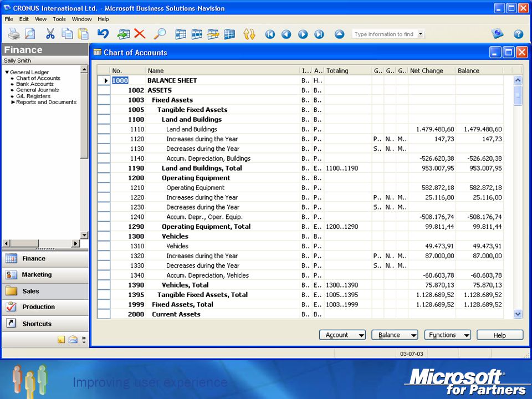Viewport: 532px width, 399px height.
Task: Select G/L Registers in the tree
Action: pos(33,96)
